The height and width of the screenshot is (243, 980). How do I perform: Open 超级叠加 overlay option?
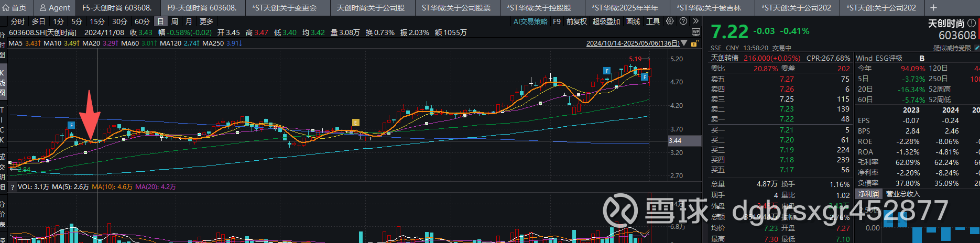pos(606,21)
